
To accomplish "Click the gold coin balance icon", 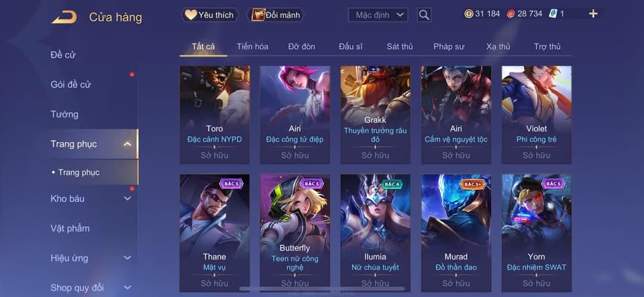I will [469, 13].
